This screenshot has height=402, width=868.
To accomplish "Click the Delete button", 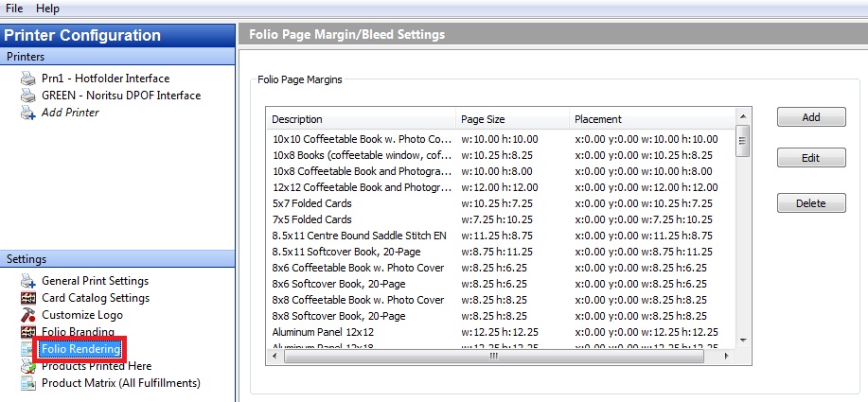I will (811, 203).
